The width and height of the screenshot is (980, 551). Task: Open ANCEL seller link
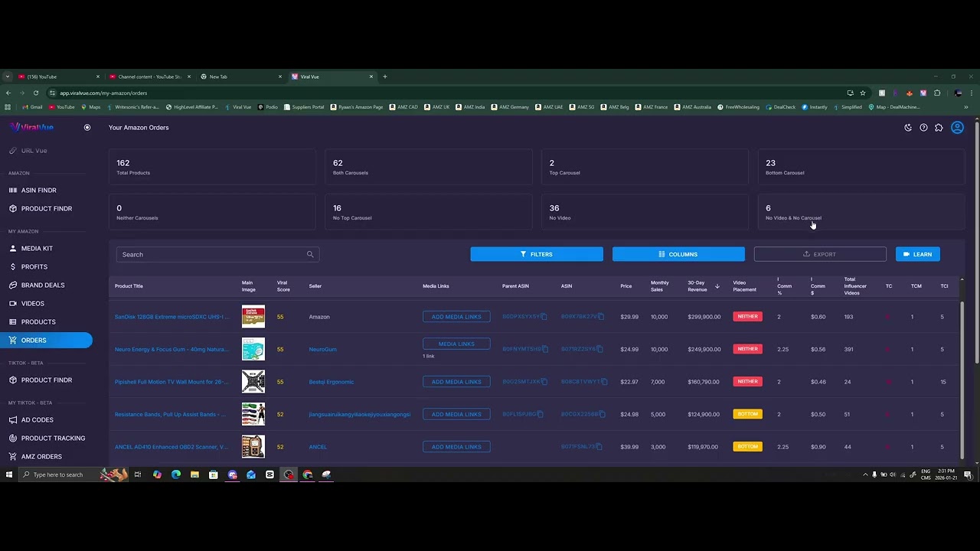(318, 447)
